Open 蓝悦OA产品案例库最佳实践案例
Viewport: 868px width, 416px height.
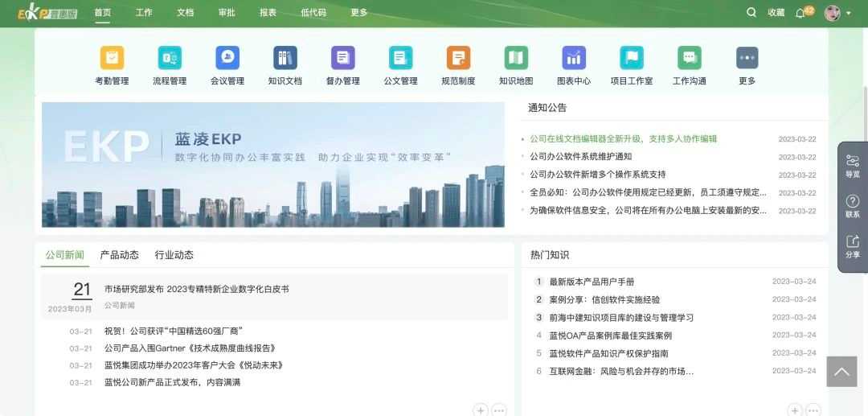tap(611, 336)
